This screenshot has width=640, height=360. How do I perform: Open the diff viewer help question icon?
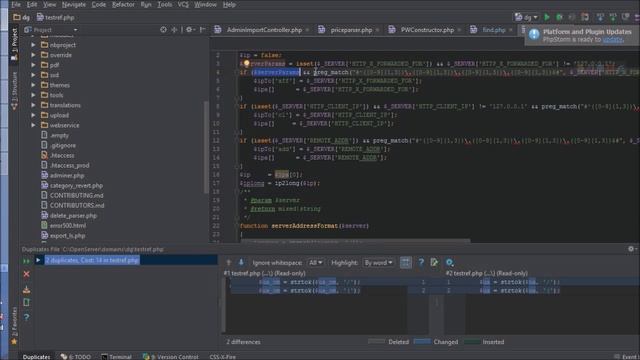coord(421,262)
